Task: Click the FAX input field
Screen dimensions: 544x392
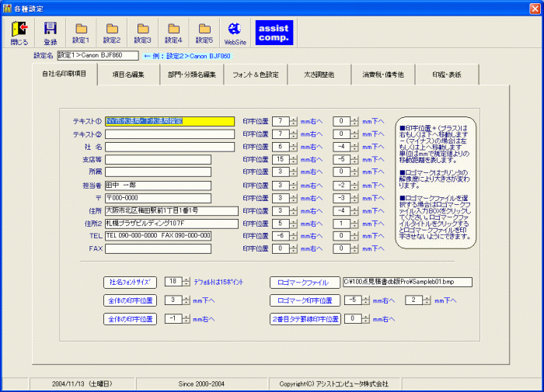Action: point(159,248)
